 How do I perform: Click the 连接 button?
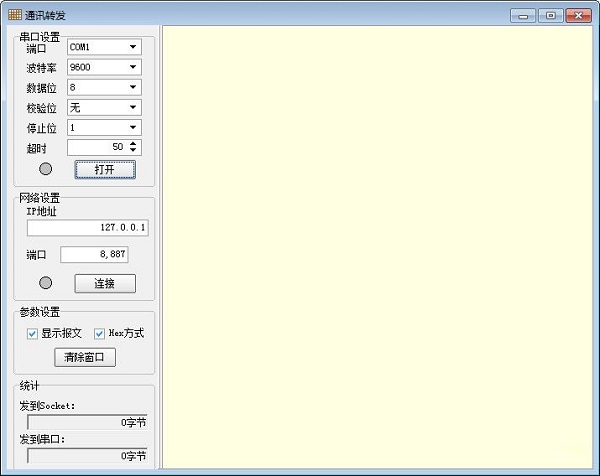point(104,283)
